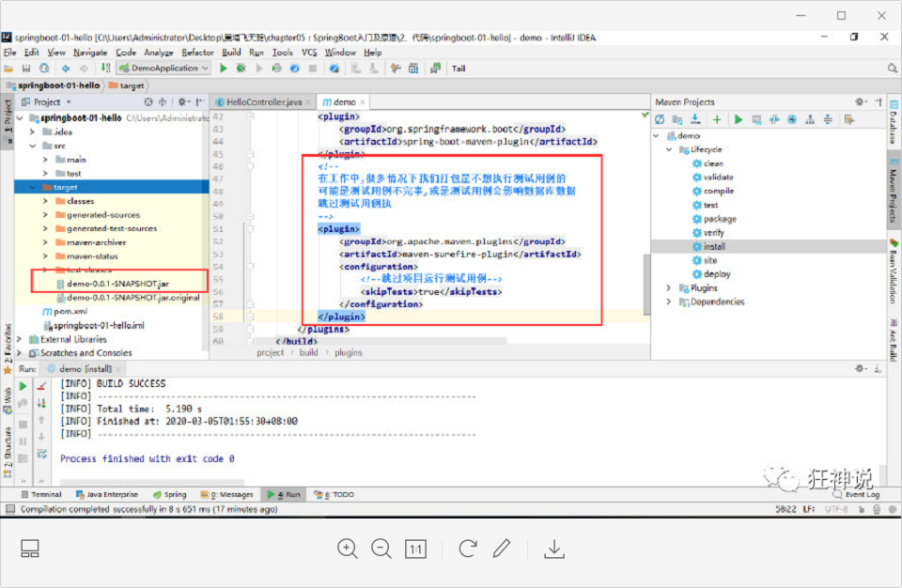902x588 pixels.
Task: Expand the classes folder under target
Action: tap(45, 201)
